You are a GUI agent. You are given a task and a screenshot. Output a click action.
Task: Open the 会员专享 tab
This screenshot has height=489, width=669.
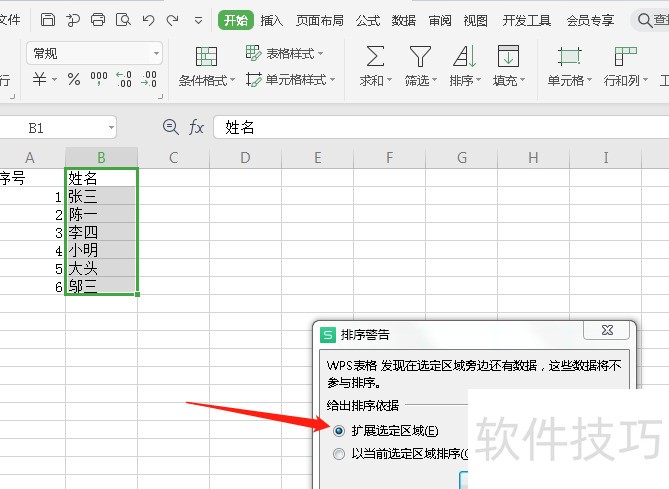(x=590, y=20)
